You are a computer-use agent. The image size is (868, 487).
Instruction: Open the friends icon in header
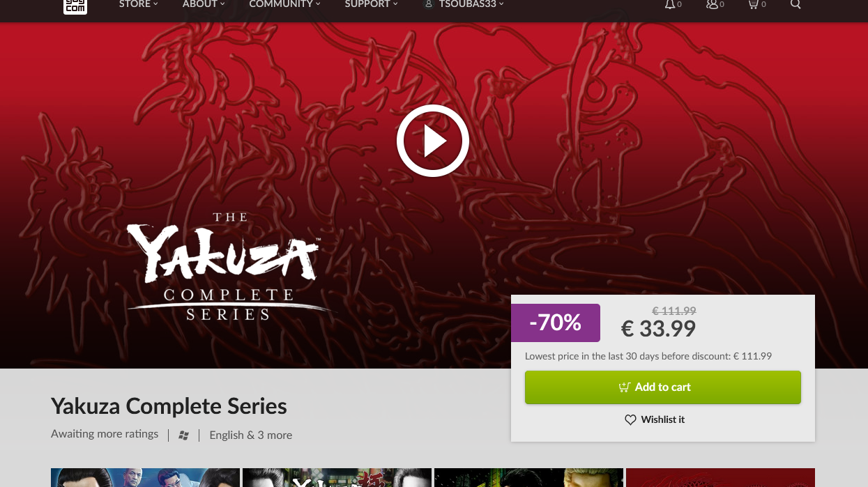tap(711, 5)
